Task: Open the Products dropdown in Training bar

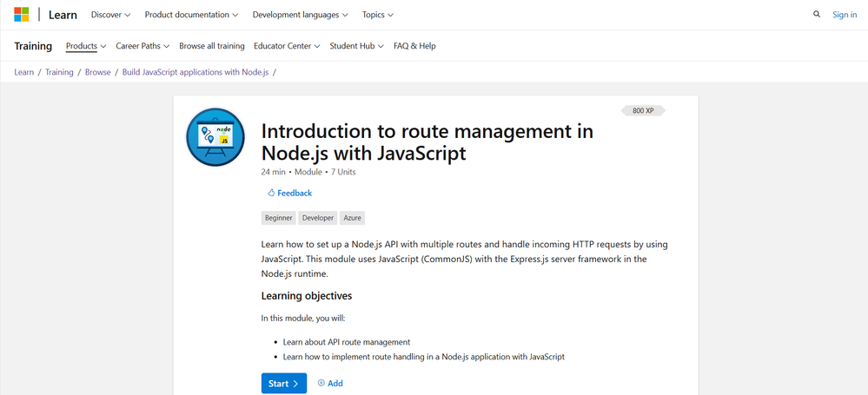Action: coord(86,46)
